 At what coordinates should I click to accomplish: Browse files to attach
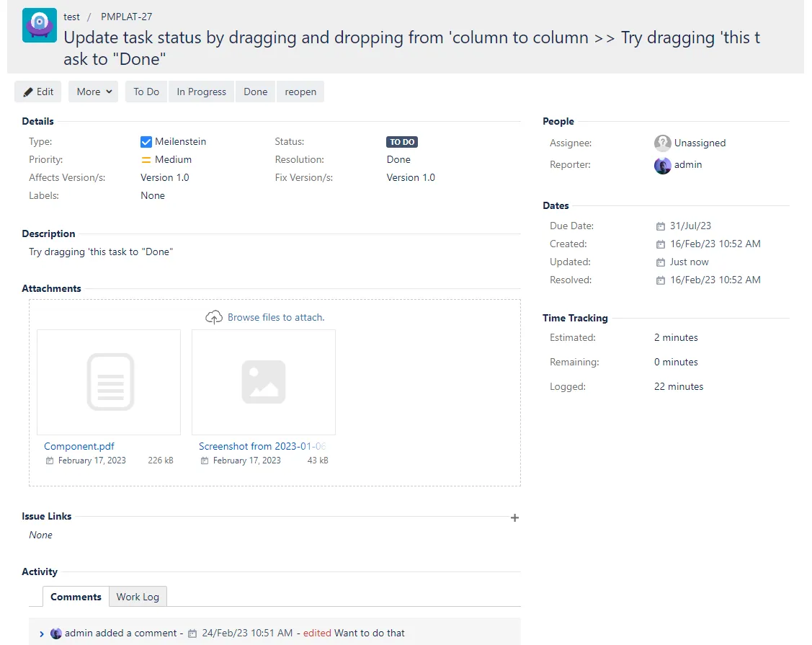click(276, 318)
